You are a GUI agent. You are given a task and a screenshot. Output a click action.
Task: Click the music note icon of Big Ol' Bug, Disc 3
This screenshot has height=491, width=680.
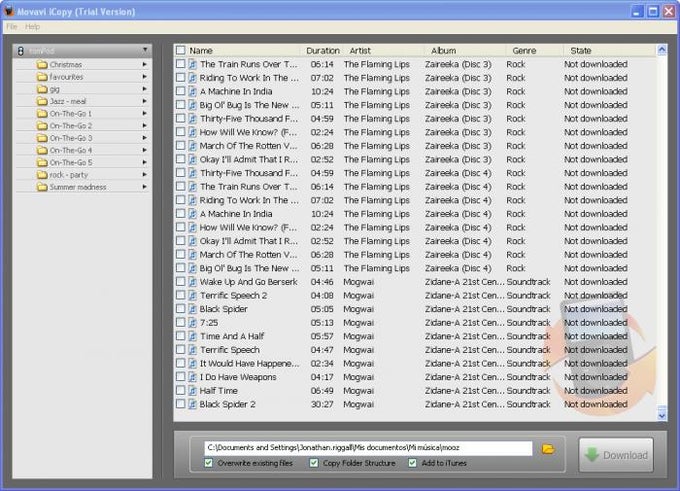(x=192, y=105)
